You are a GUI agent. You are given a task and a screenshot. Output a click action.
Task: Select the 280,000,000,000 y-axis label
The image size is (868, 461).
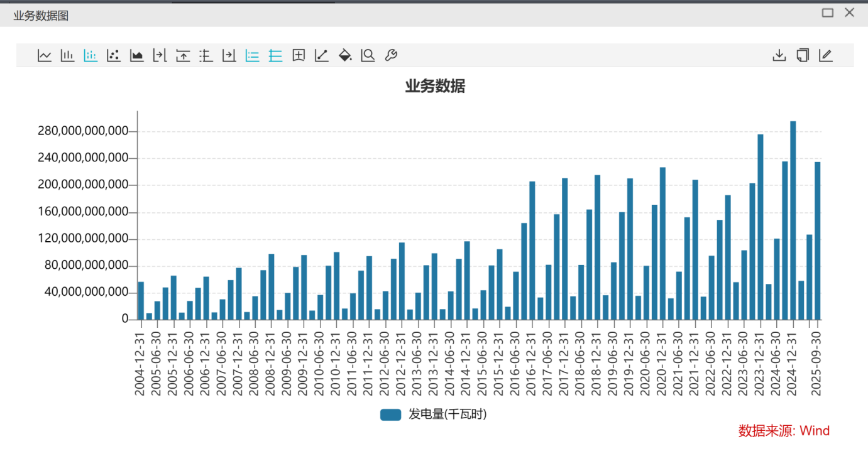tap(84, 131)
